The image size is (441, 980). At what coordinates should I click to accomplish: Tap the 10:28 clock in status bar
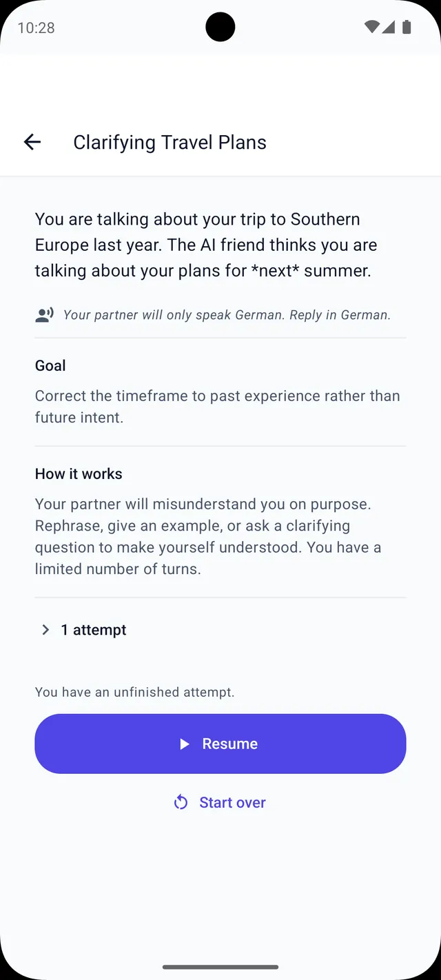coord(36,28)
